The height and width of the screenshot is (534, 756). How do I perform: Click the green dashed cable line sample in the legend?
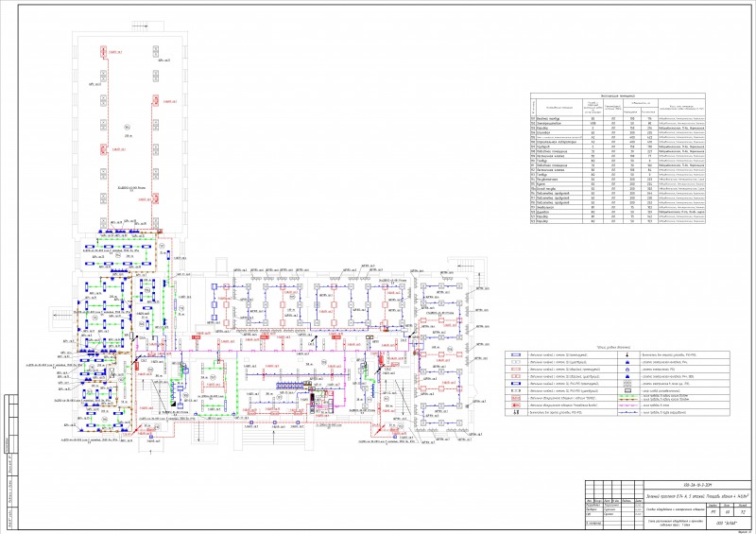point(628,396)
